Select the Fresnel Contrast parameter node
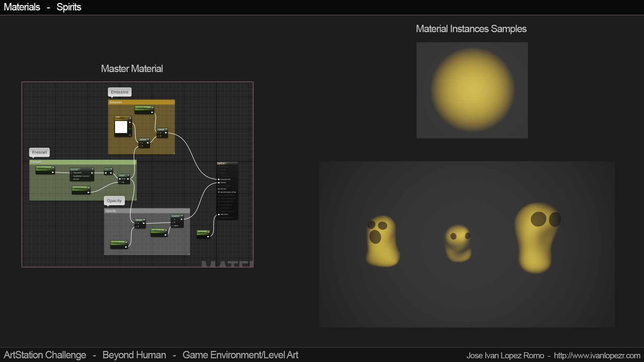This screenshot has height=362, width=644. click(81, 190)
